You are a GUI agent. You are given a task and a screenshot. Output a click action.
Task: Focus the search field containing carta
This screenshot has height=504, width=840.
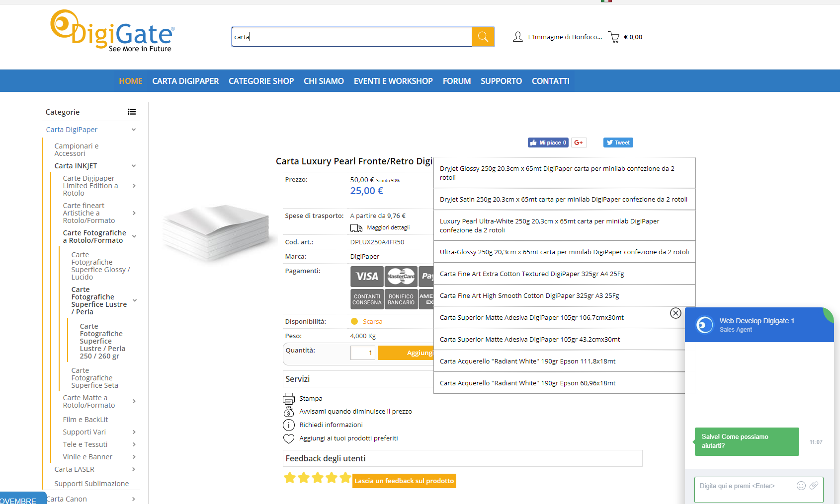(x=351, y=37)
